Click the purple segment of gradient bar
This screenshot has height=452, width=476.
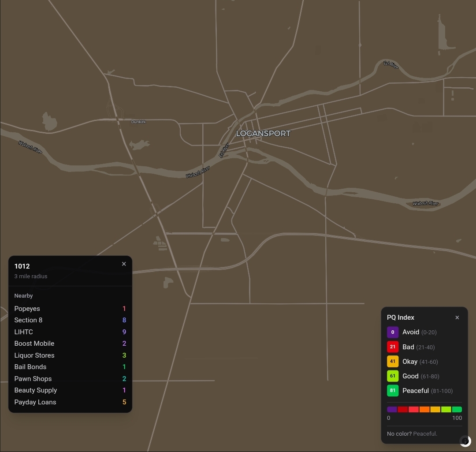(392, 410)
